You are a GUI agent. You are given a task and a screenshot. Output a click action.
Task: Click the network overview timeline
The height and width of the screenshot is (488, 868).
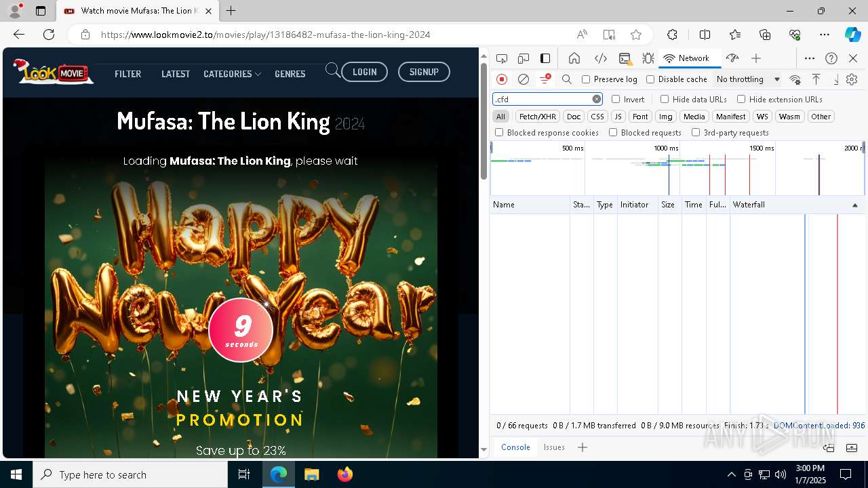[x=677, y=168]
